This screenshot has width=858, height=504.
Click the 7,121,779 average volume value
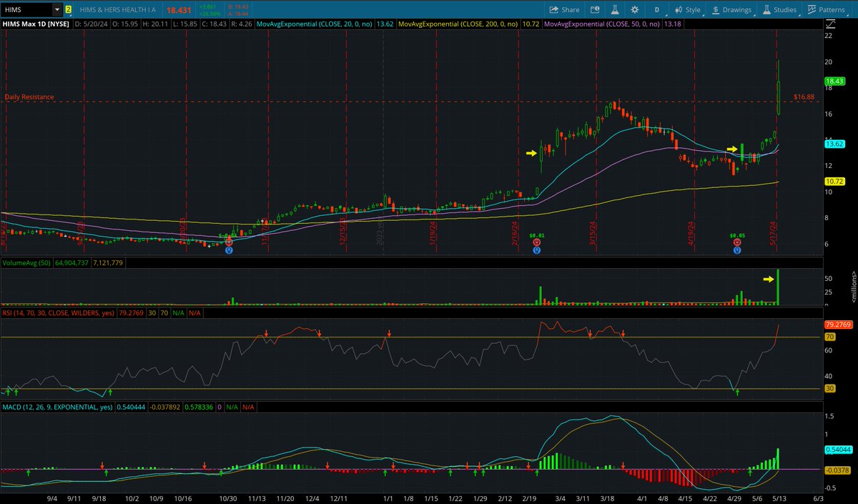108,264
